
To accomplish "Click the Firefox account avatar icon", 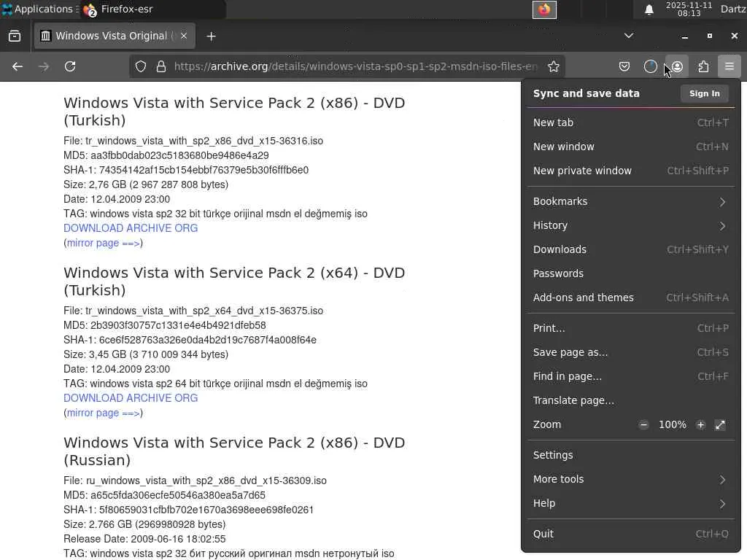I will (x=677, y=66).
